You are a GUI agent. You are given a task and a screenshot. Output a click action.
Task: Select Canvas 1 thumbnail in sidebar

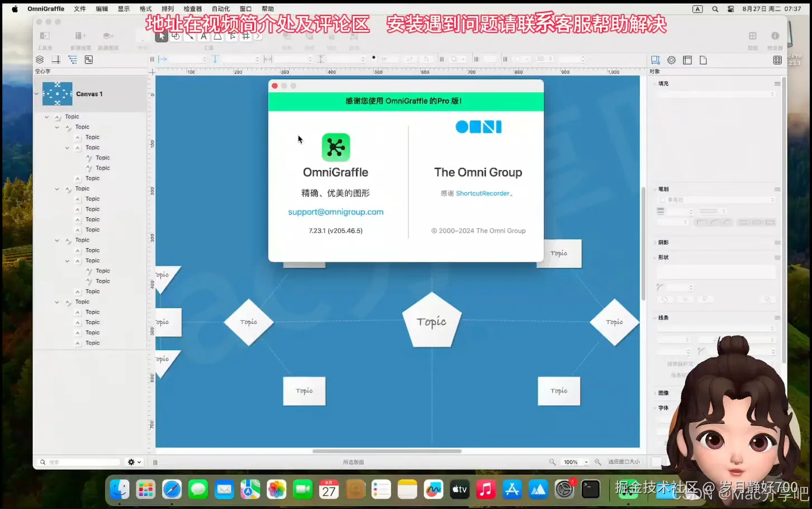tap(58, 94)
